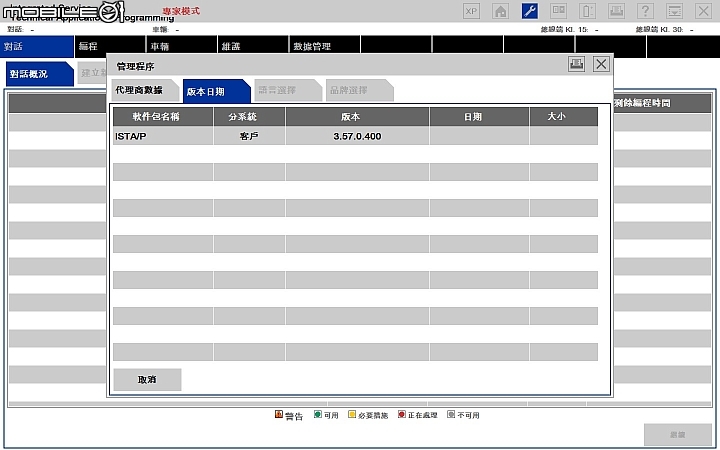Screen dimensions: 720x450
Task: Open the 維護 main menu
Action: pos(253,46)
